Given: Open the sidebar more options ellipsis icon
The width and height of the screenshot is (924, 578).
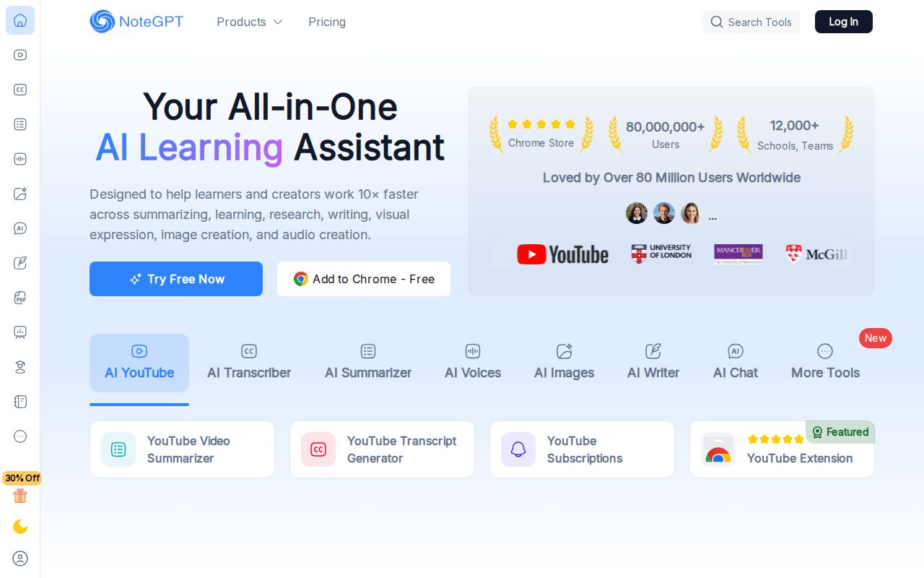Looking at the screenshot, I should coord(20,436).
